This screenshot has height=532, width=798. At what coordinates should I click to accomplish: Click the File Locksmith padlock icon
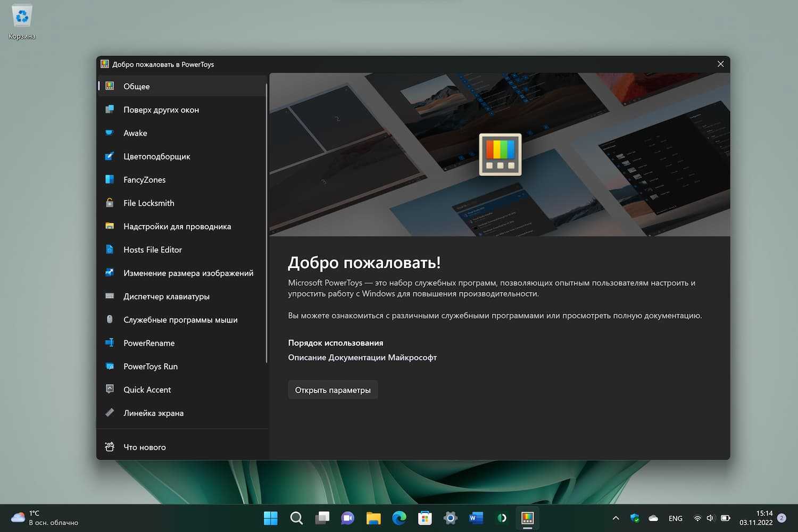click(110, 203)
